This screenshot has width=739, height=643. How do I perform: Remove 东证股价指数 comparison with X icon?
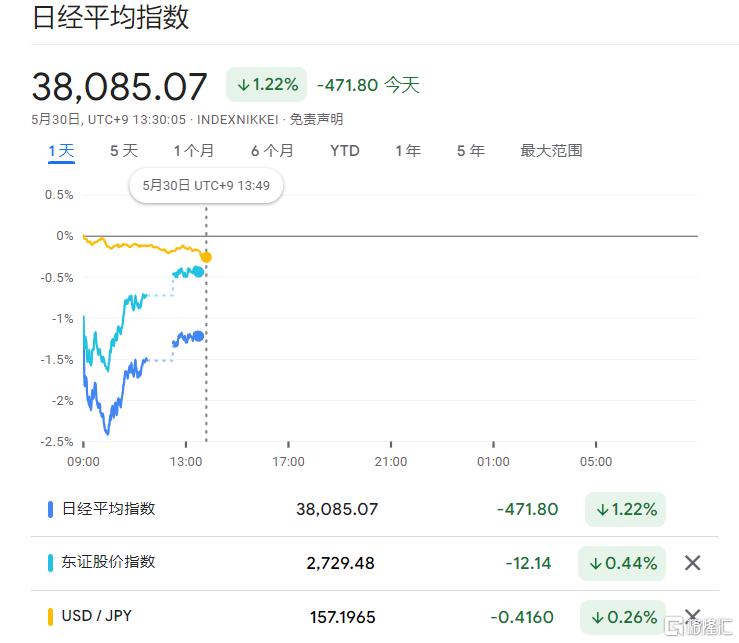[x=692, y=563]
